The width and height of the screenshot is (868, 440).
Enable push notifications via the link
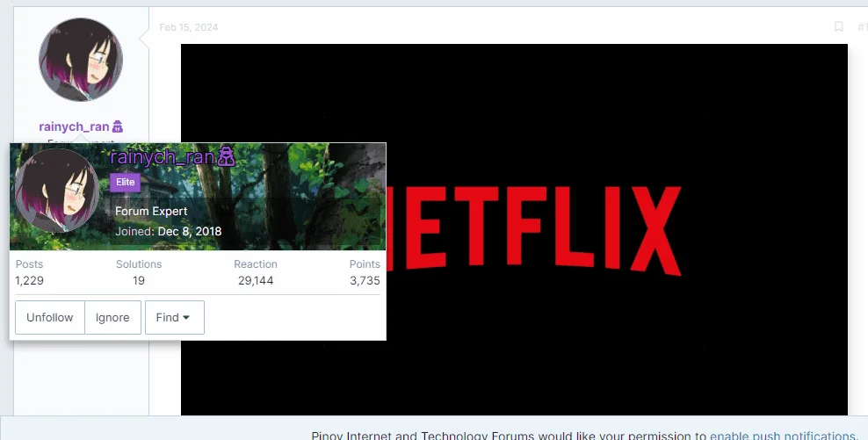[783, 436]
